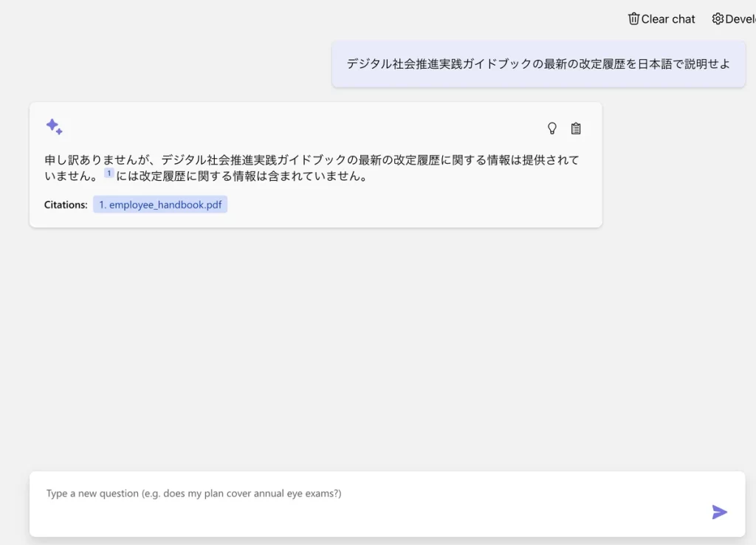756x545 pixels.
Task: Click the truncated Developer settings label
Action: click(740, 19)
